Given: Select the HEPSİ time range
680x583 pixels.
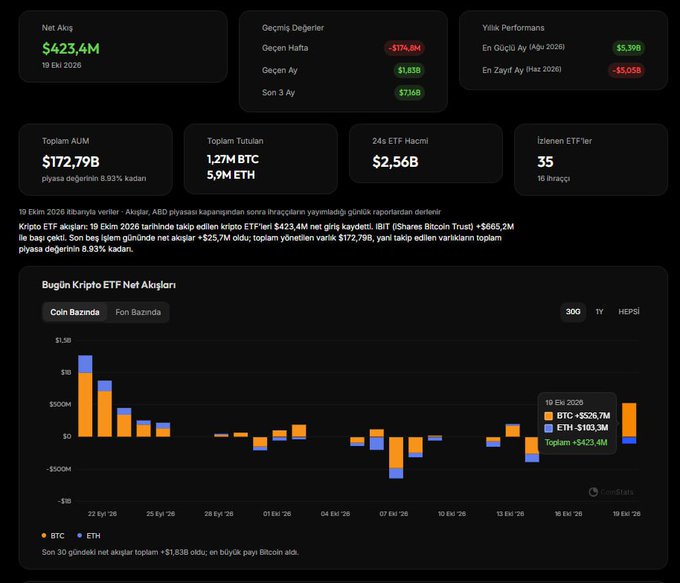Looking at the screenshot, I should pos(629,311).
